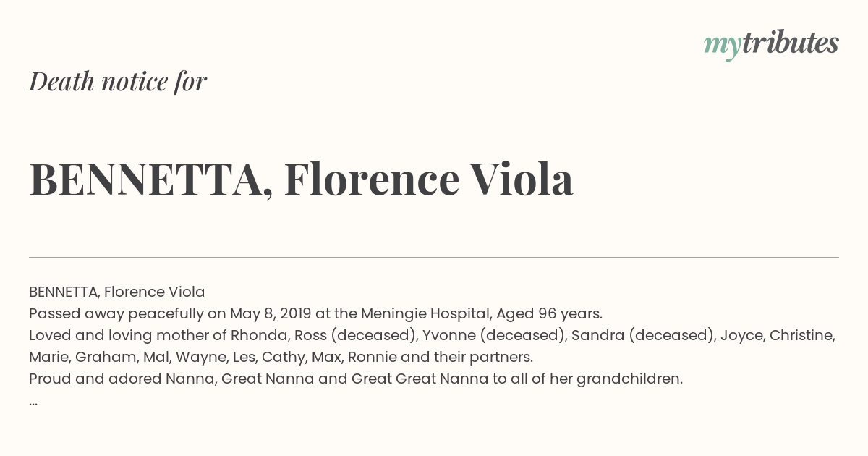The image size is (868, 456).
Task: Click the small 'BENNETTA, Florence Viola' body line
Action: tap(117, 292)
